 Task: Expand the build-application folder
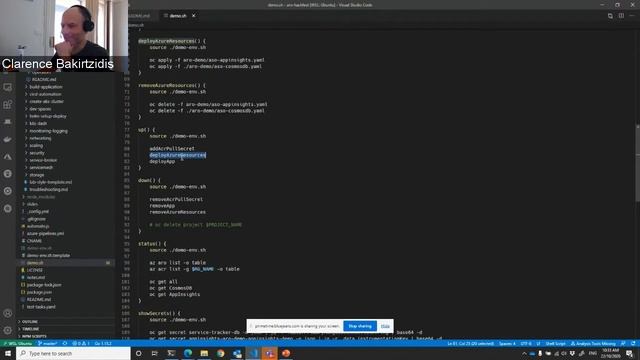click(46, 87)
